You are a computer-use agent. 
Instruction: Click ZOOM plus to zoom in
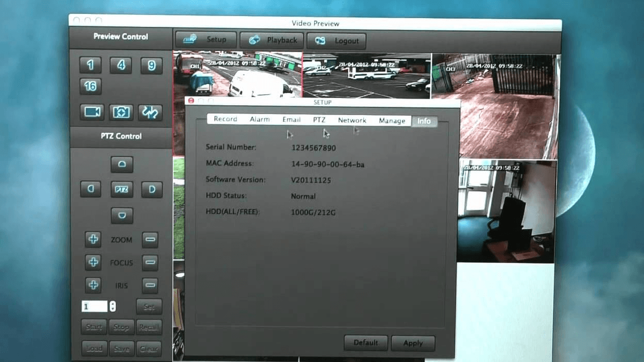tap(94, 240)
